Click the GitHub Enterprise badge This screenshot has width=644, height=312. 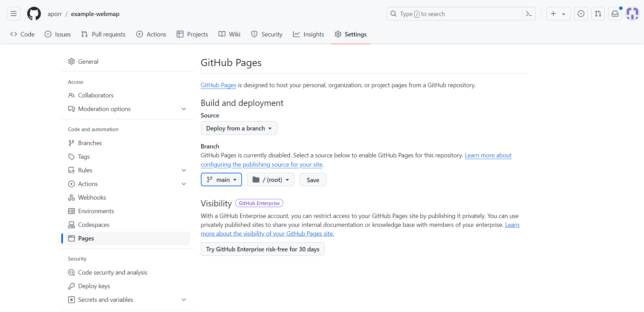[x=259, y=203]
